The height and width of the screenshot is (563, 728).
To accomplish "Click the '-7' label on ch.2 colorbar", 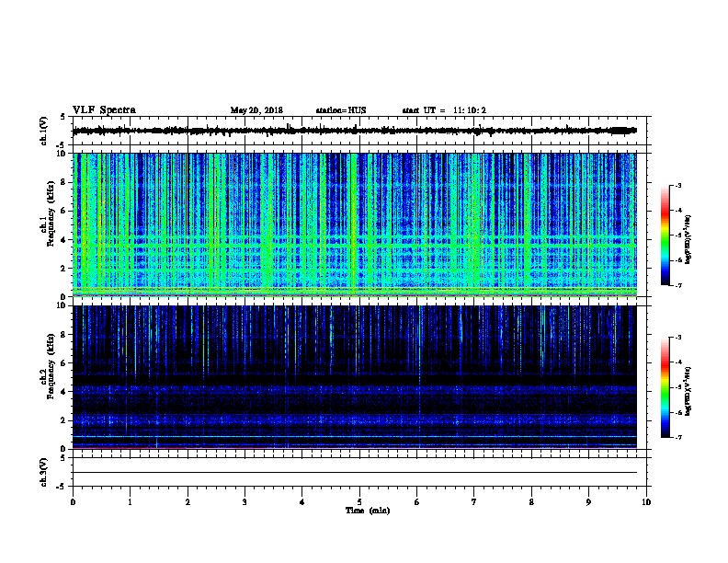I will [677, 437].
